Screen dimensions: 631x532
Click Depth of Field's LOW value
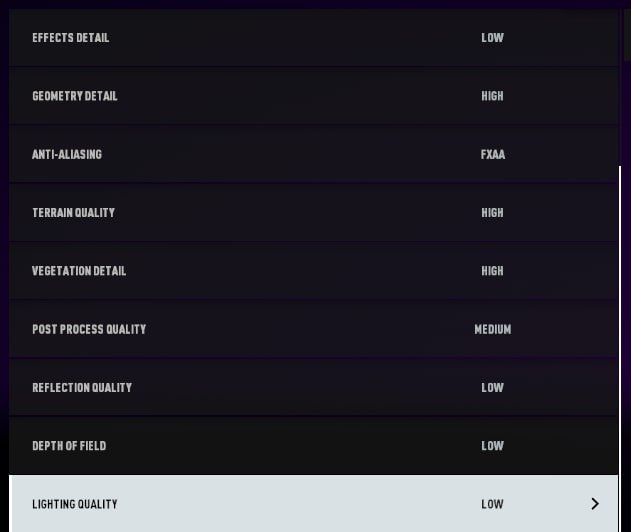click(492, 446)
